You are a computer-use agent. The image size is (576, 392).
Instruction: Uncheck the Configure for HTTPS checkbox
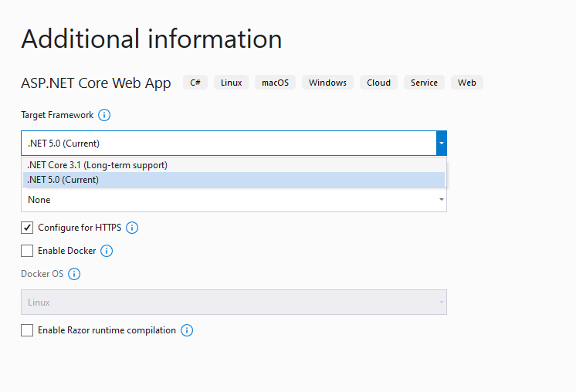(x=27, y=228)
